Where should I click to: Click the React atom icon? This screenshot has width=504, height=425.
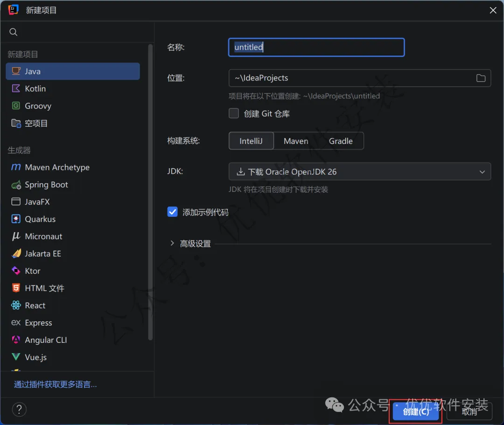click(16, 305)
